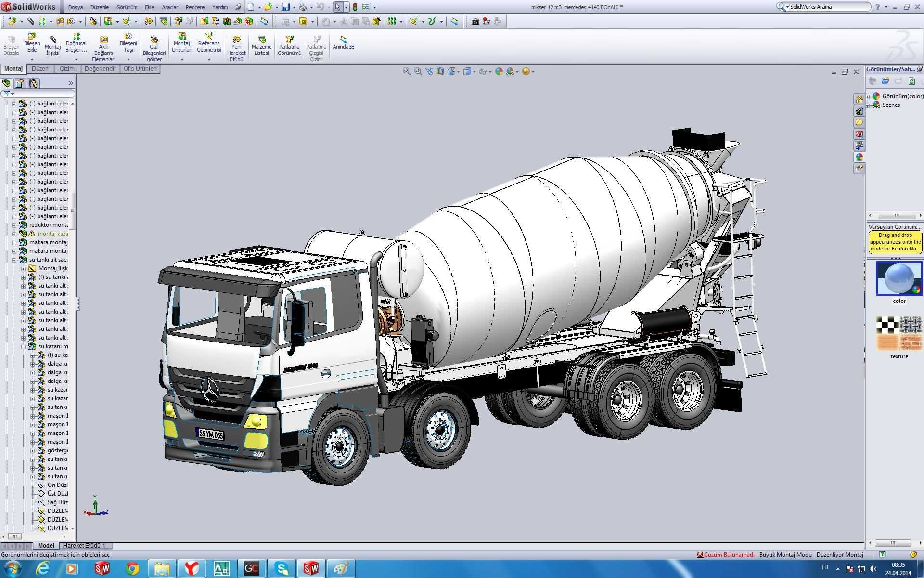Open Akıllı Bağlantı Elemanları tool
924x578 pixels.
click(103, 48)
